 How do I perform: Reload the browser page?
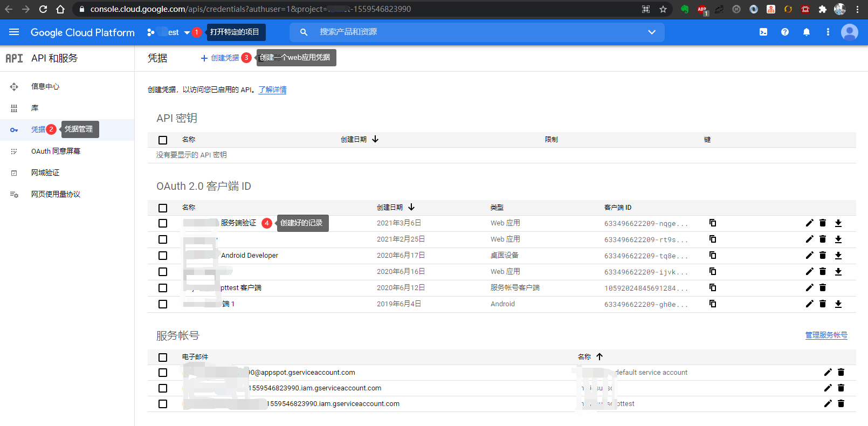click(x=43, y=9)
